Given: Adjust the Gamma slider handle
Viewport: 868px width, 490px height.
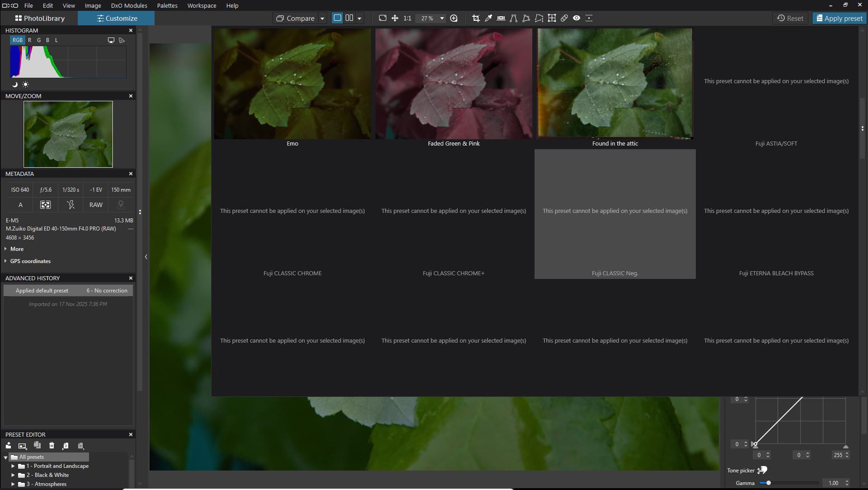Looking at the screenshot, I should (x=768, y=483).
